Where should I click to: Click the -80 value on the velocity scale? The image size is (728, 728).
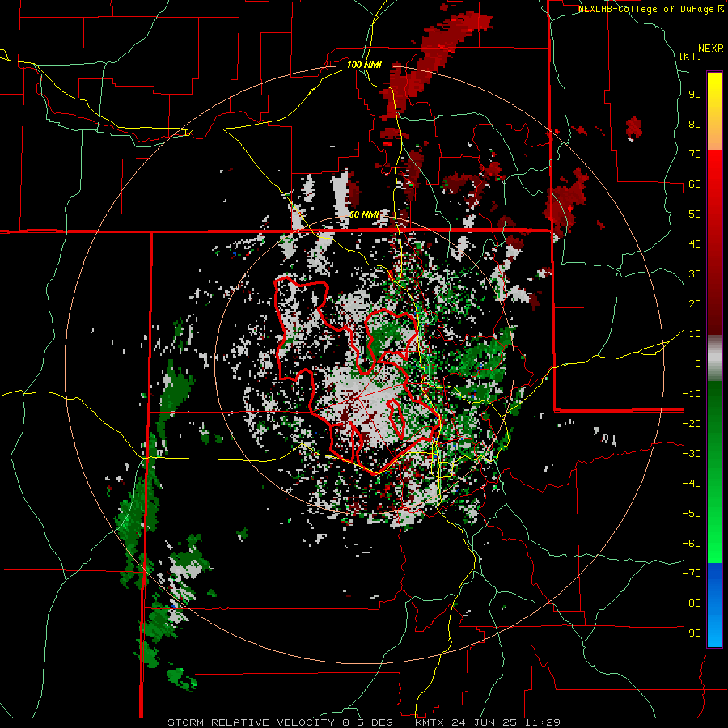tap(692, 603)
